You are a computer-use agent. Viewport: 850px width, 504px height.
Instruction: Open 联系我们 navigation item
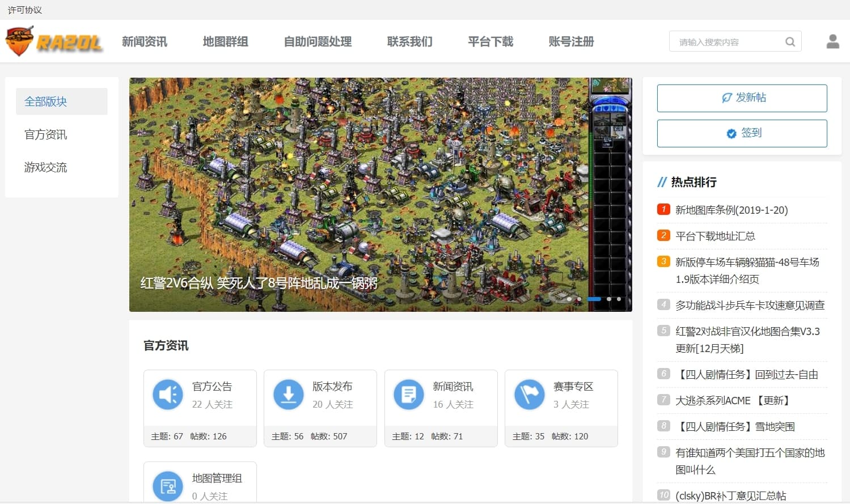tap(410, 41)
